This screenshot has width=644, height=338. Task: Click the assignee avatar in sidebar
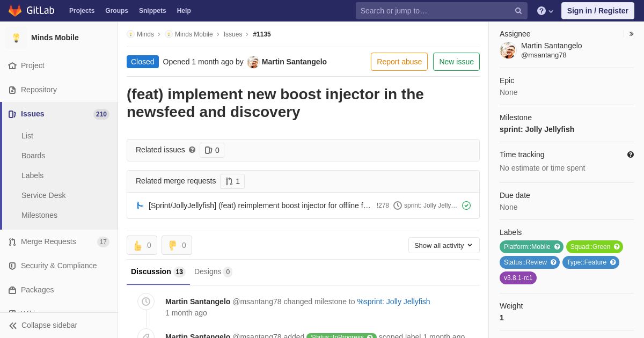point(508,50)
